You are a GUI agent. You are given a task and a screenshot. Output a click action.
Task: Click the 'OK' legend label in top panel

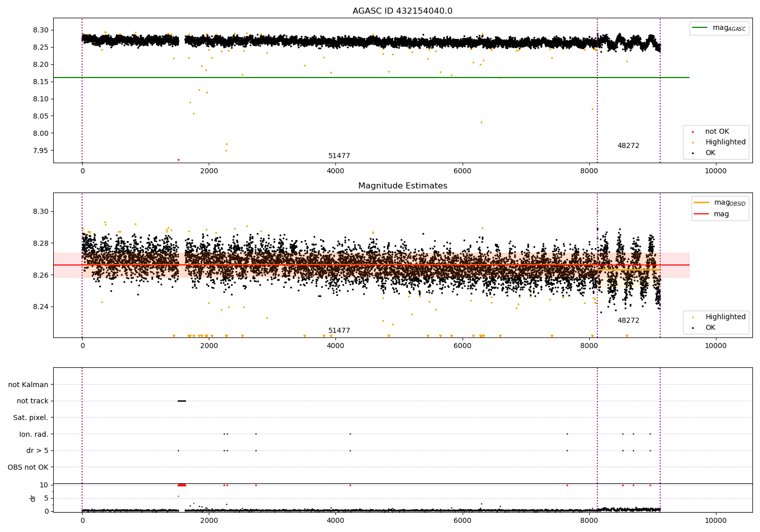(710, 153)
